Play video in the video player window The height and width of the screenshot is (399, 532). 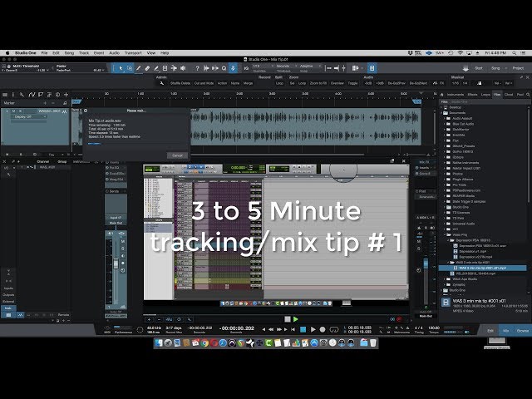[296, 319]
